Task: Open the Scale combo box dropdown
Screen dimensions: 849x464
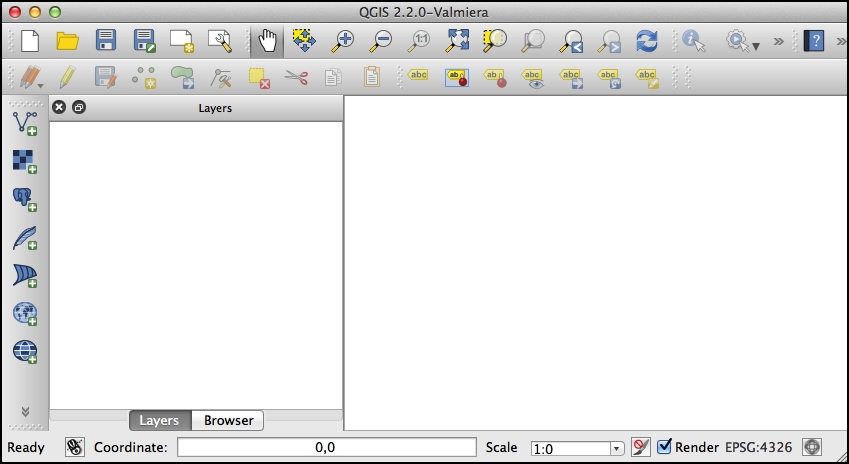Action: (616, 449)
